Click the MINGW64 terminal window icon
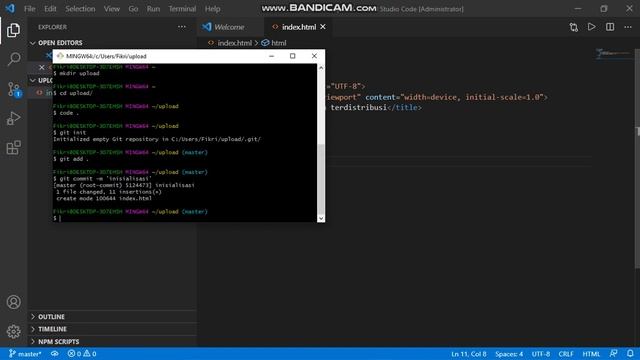The height and width of the screenshot is (360, 640). point(60,56)
